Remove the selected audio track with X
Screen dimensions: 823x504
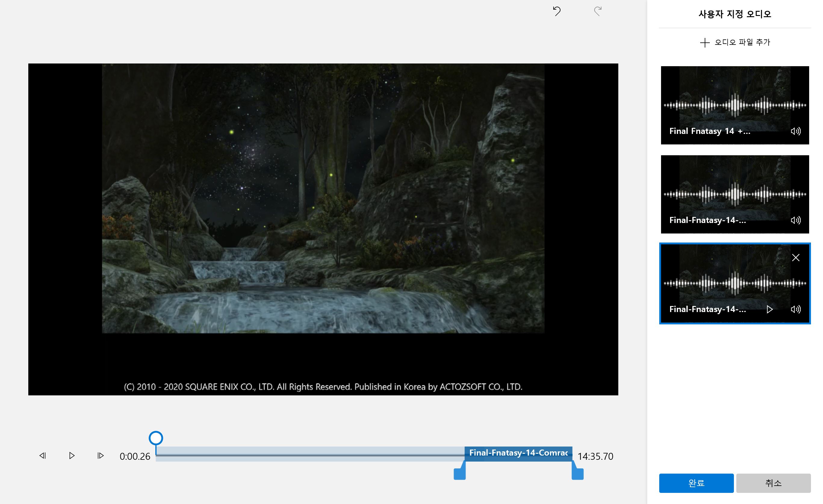point(796,258)
